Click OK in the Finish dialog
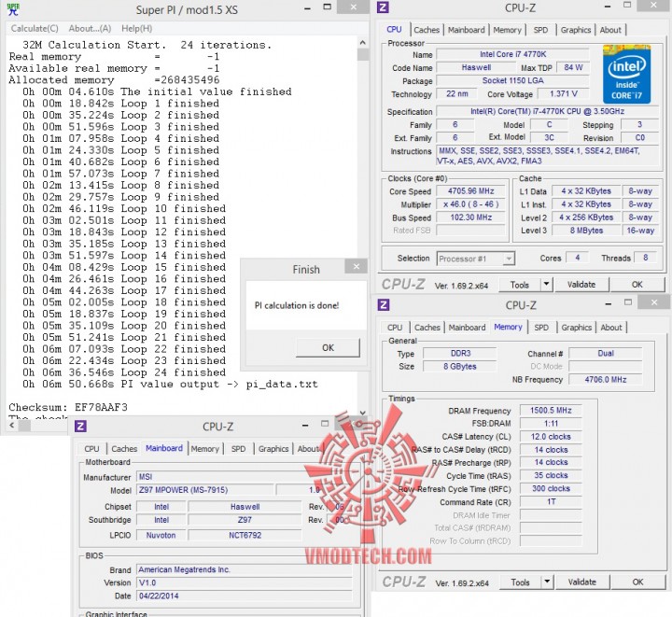Screen dimensions: 672x617 (x=328, y=347)
